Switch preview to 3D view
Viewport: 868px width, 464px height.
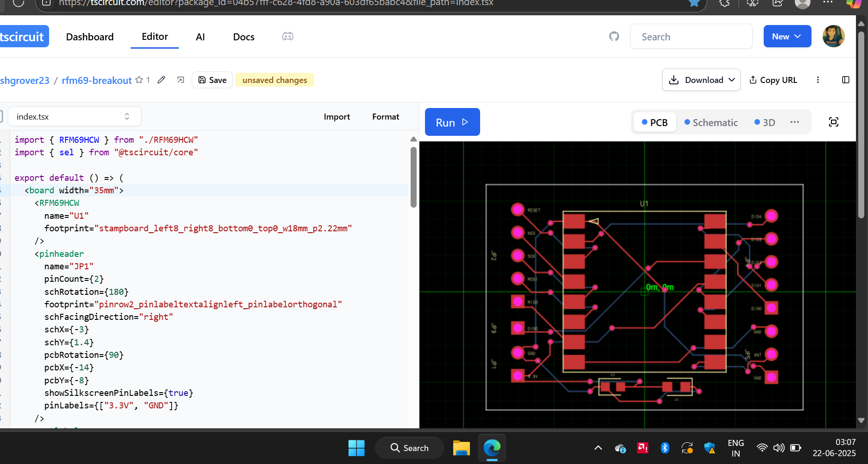[765, 122]
